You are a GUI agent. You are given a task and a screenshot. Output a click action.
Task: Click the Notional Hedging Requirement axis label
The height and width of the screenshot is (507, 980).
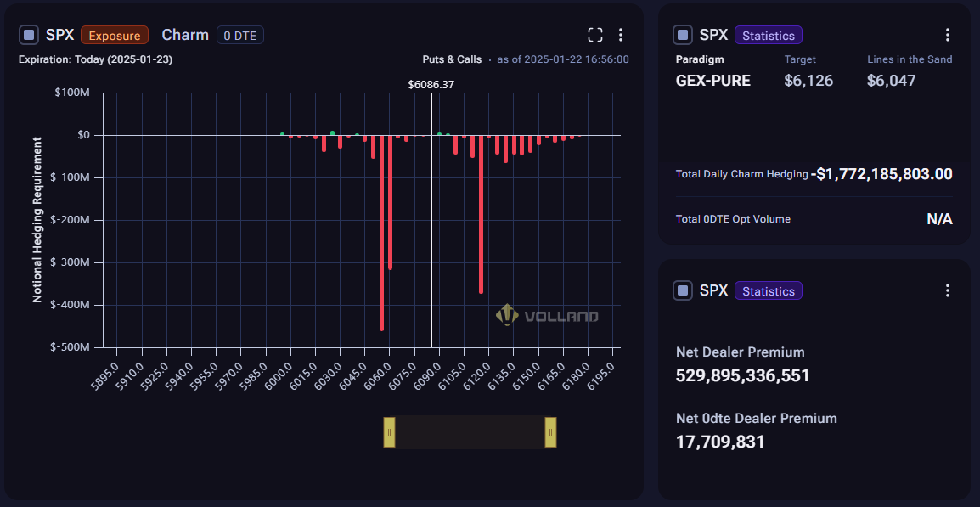37,219
